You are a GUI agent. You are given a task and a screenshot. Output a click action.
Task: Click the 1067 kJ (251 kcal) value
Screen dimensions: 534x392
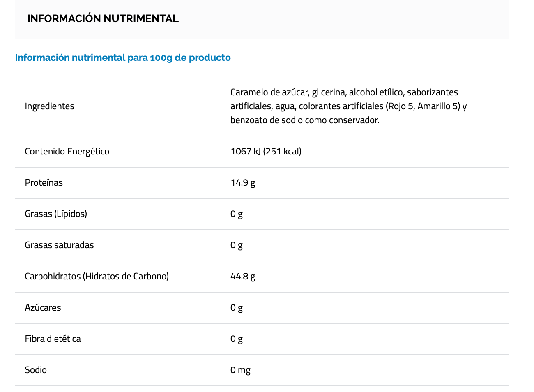pyautogui.click(x=266, y=151)
